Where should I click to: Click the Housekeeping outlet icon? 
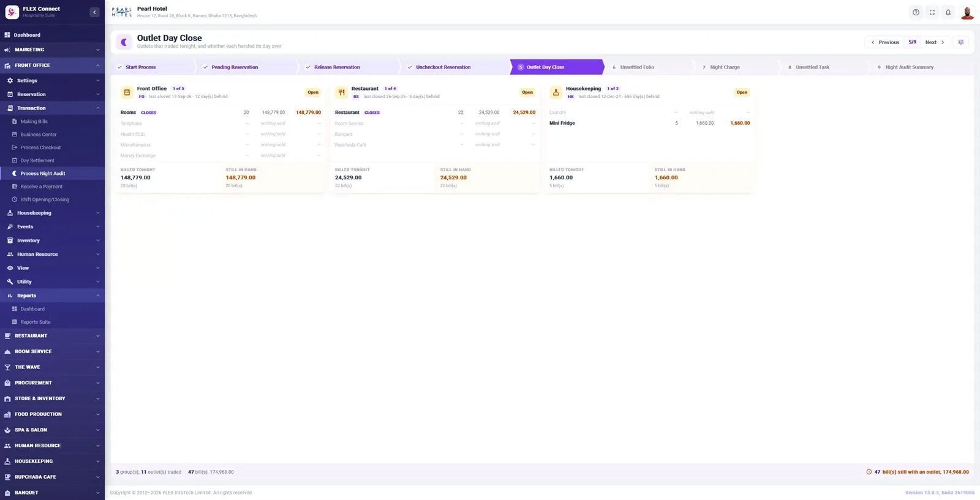tap(556, 92)
